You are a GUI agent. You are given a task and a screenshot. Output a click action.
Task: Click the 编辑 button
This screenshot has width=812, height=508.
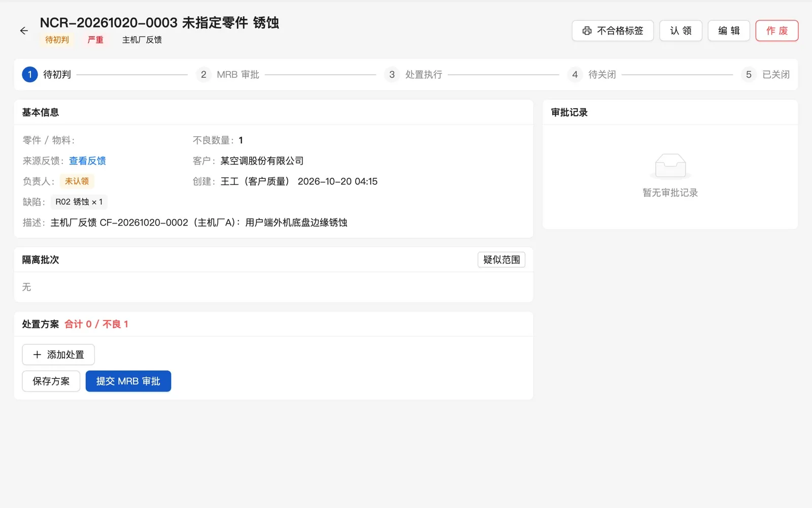tap(729, 31)
